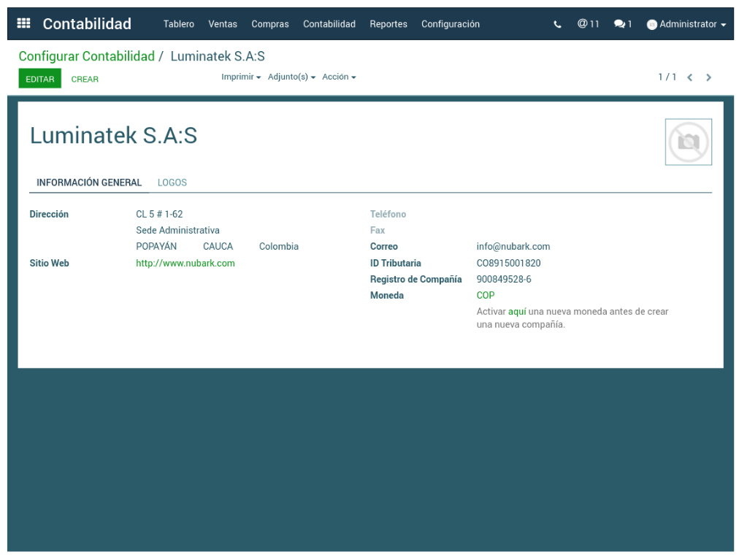Open the Reportes menu

(388, 24)
